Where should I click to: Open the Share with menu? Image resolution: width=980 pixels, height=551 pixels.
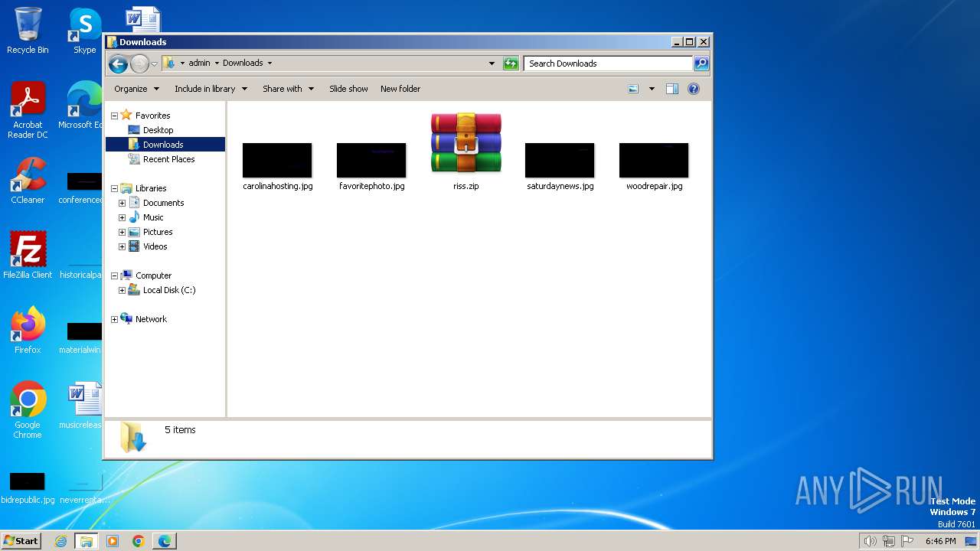(x=288, y=89)
